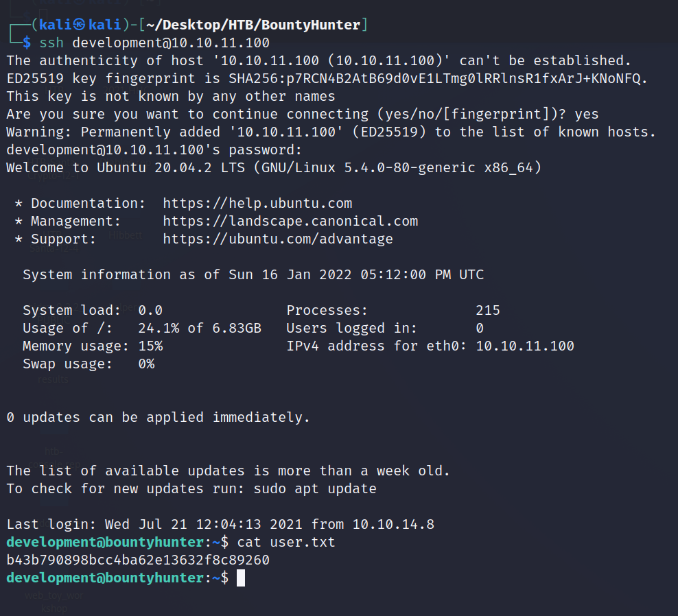Image resolution: width=678 pixels, height=616 pixels.
Task: Click the eth0 IPv4 address 10.10.11.100
Action: (525, 346)
